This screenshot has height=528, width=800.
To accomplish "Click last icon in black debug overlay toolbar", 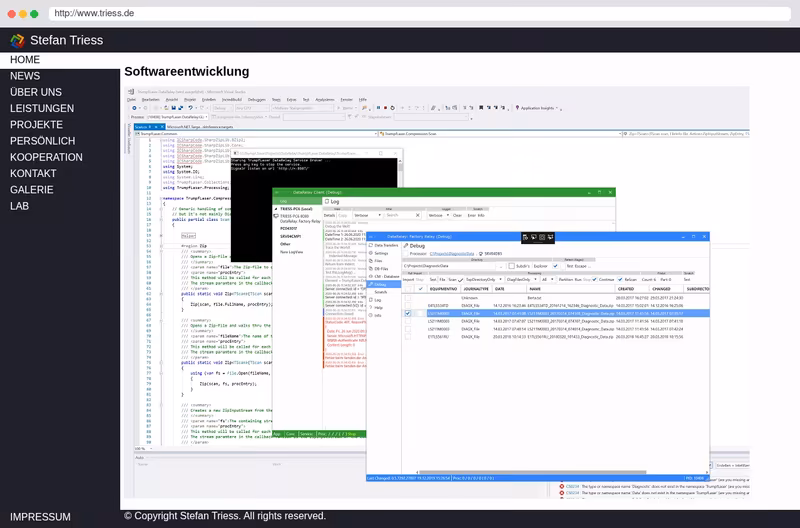I will click(551, 237).
